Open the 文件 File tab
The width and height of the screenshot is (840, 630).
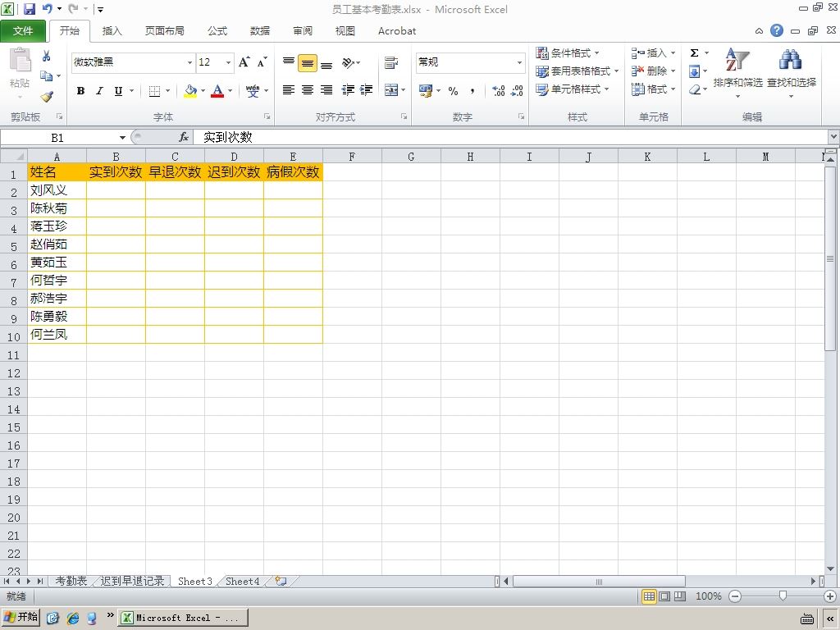pos(23,30)
